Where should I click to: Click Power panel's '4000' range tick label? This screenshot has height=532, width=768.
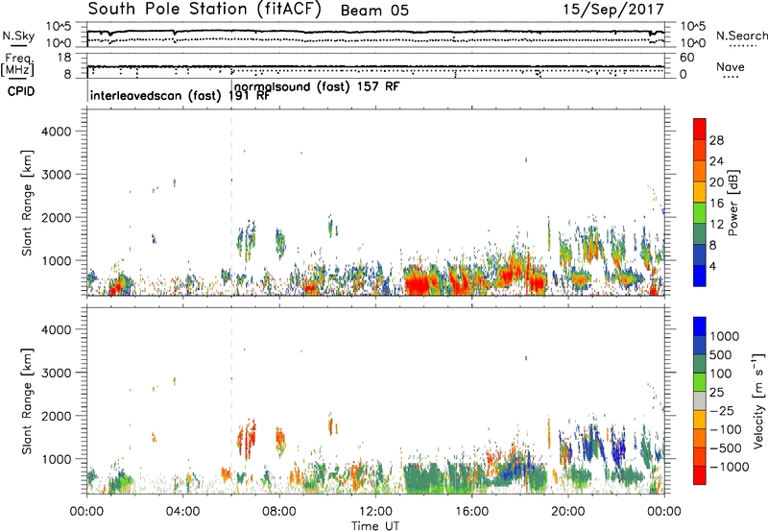coord(57,132)
